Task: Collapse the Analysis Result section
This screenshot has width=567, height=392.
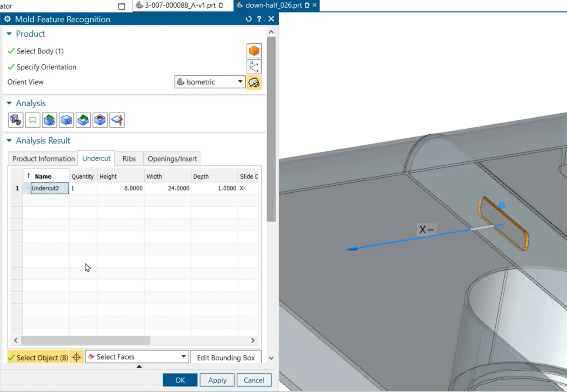Action: coord(8,140)
